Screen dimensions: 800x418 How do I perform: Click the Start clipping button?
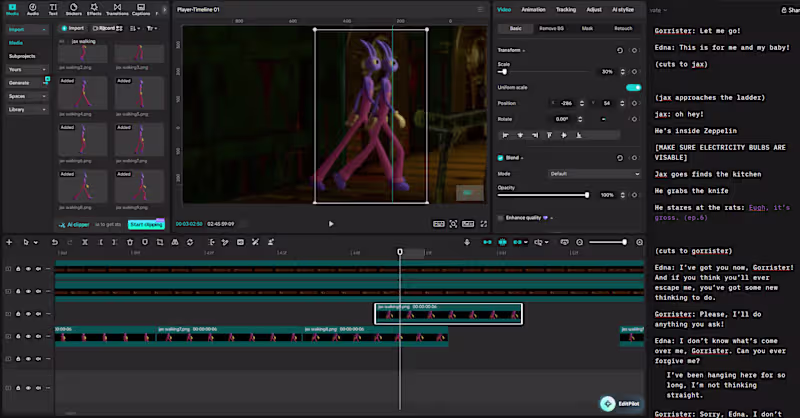coord(146,225)
